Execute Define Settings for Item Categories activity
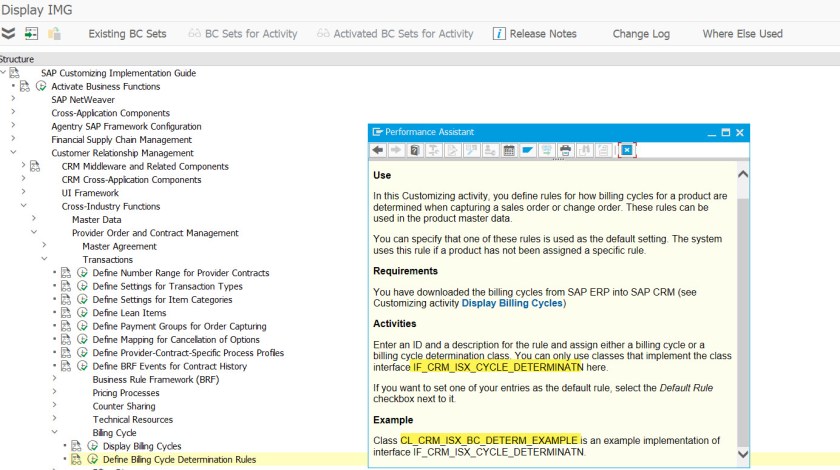The image size is (840, 470). [82, 300]
